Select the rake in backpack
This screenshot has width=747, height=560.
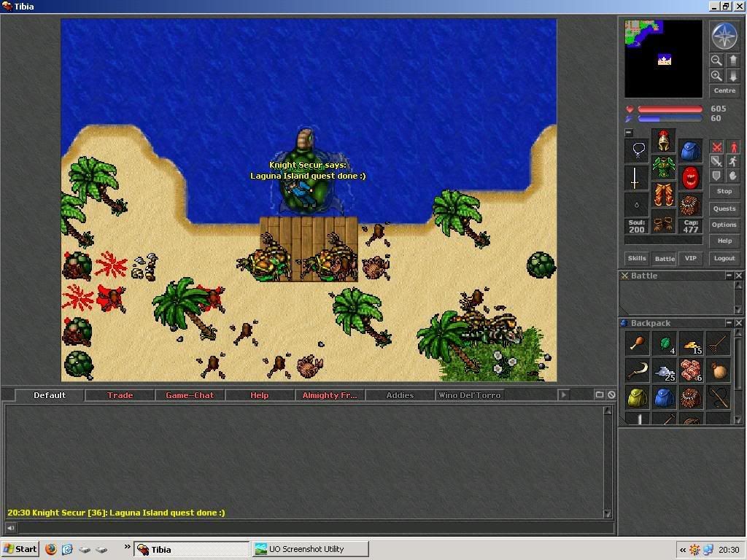click(x=718, y=343)
